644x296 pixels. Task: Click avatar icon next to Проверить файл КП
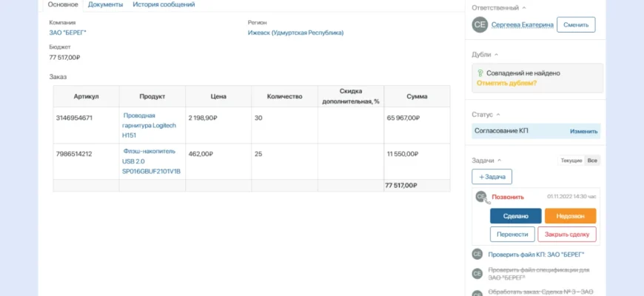pyautogui.click(x=477, y=254)
